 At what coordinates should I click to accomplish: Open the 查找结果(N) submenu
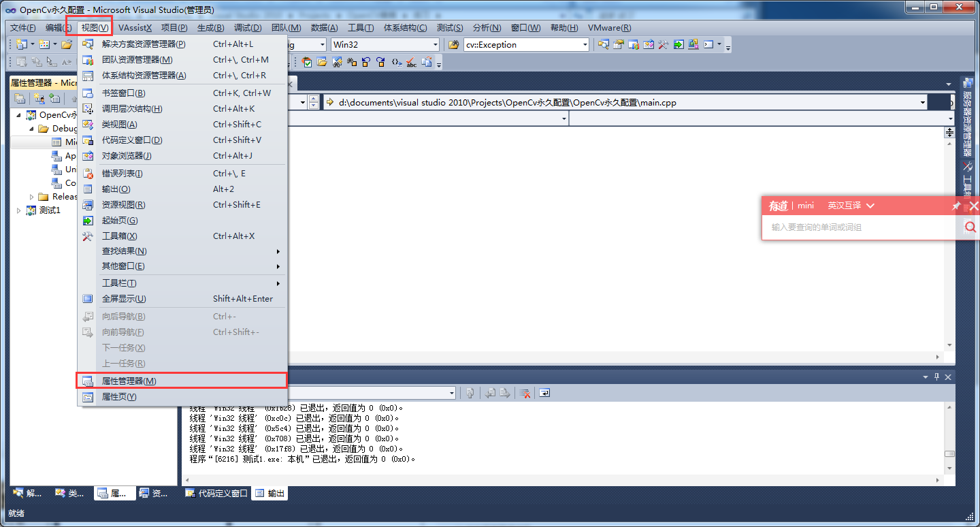(182, 251)
